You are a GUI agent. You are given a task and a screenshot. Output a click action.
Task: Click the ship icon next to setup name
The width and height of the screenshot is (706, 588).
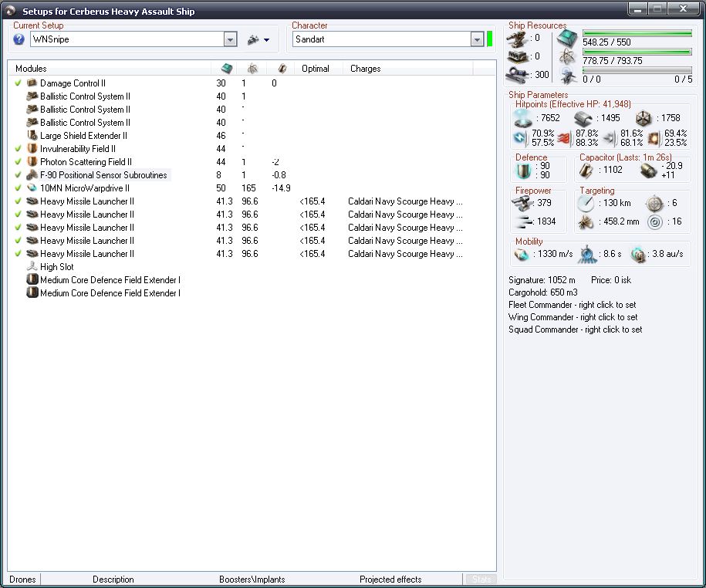point(254,39)
